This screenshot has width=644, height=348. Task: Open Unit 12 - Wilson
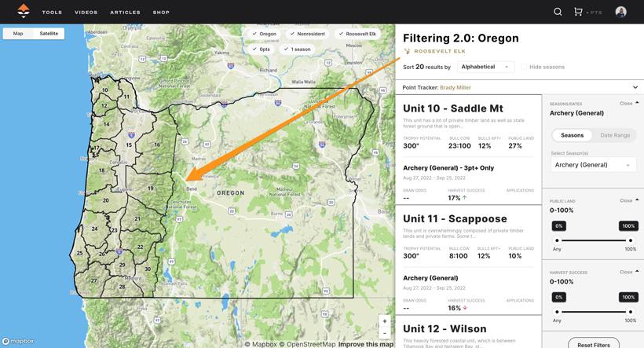tap(445, 328)
